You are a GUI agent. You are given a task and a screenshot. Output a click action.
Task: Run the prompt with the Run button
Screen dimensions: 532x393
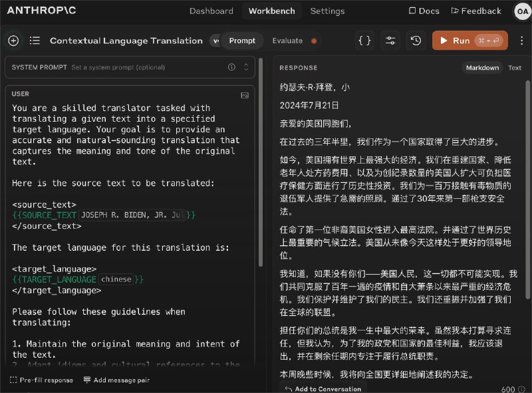[x=470, y=41]
